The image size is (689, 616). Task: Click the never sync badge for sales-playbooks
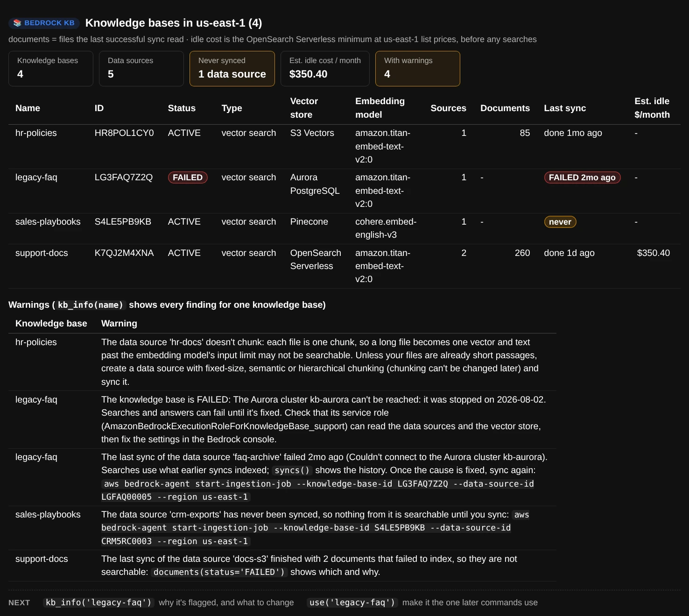click(560, 222)
